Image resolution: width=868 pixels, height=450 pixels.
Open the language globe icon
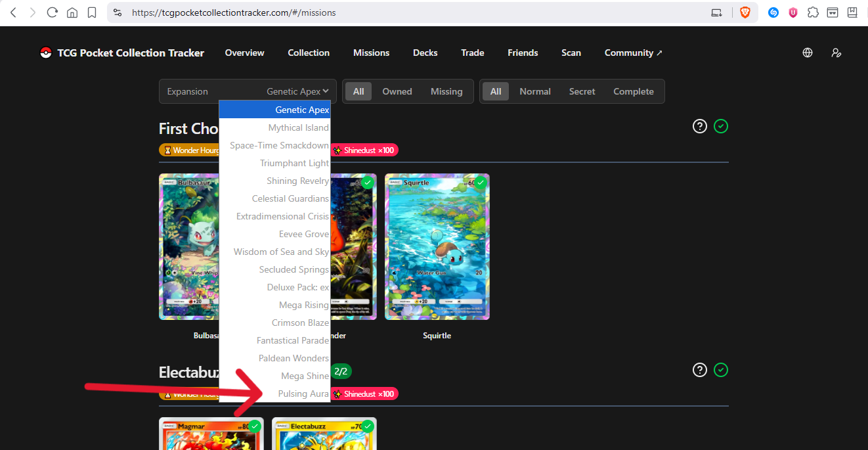(x=808, y=53)
